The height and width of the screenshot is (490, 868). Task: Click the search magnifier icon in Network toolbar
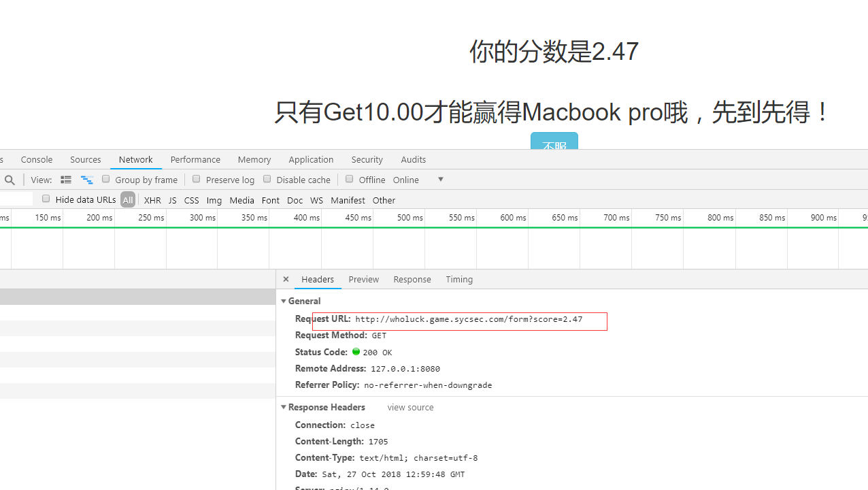(x=10, y=180)
